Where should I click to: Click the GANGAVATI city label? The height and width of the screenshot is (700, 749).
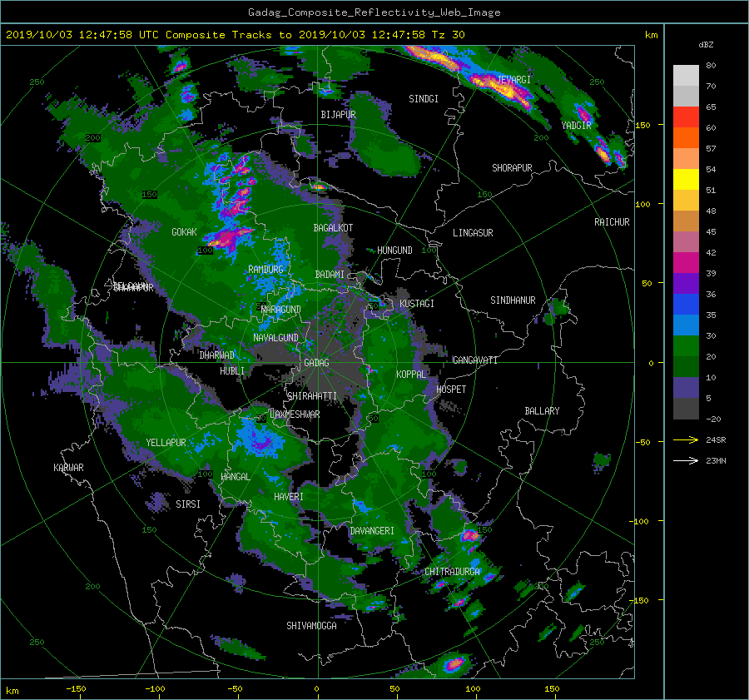pyautogui.click(x=475, y=360)
